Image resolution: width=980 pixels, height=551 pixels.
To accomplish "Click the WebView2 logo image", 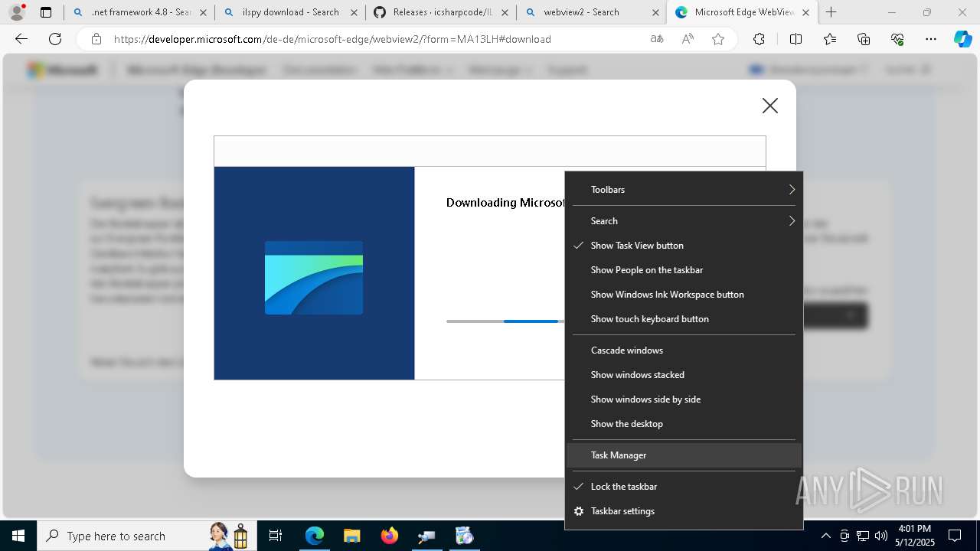I will click(314, 278).
